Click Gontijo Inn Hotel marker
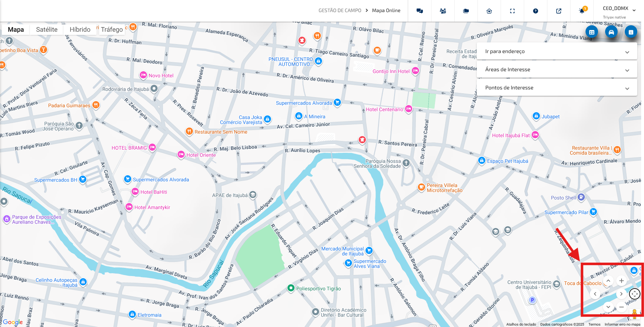Screen dimensions: 644x327 (415, 71)
